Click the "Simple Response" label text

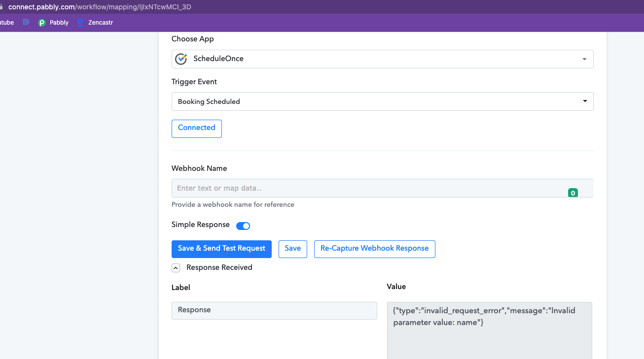201,225
